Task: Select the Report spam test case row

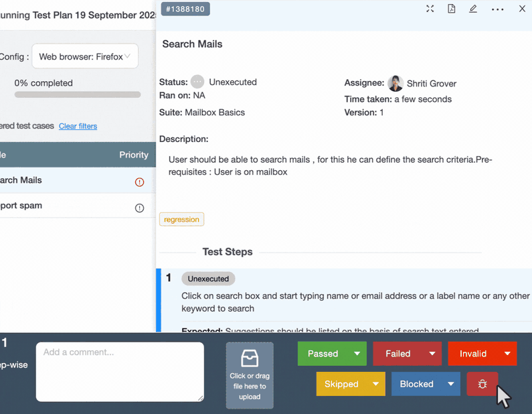Action: (78, 206)
